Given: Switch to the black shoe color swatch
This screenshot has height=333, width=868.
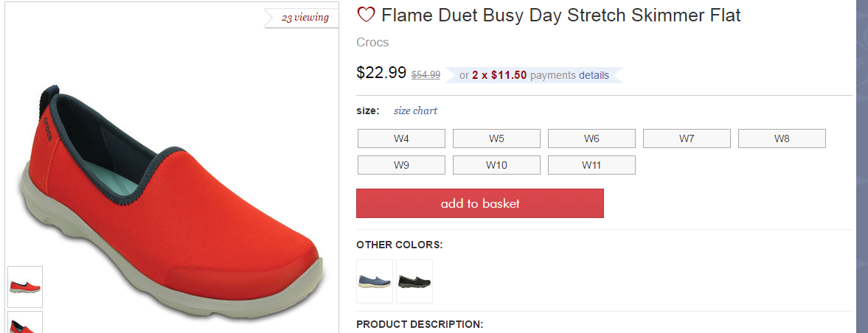Looking at the screenshot, I should coord(414,281).
